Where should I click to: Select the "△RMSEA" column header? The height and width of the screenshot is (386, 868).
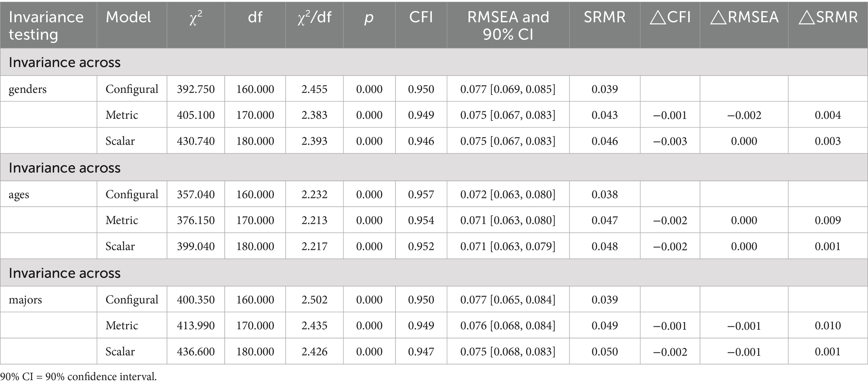[744, 17]
